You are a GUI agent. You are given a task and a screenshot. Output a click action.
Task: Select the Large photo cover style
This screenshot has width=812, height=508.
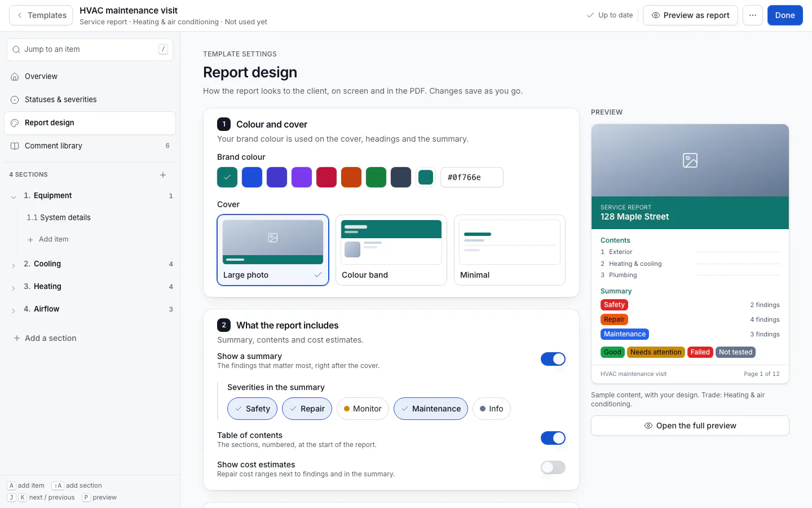point(273,250)
